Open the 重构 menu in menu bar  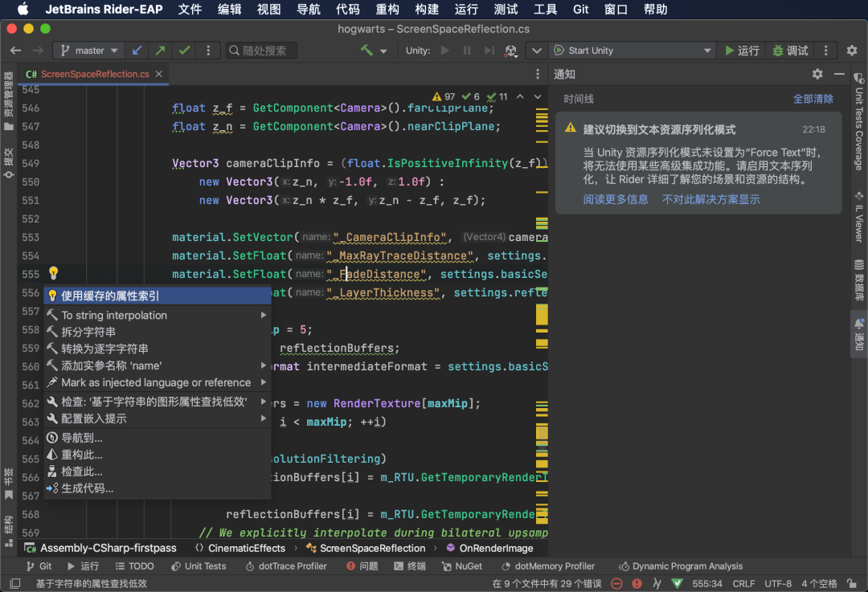(387, 9)
